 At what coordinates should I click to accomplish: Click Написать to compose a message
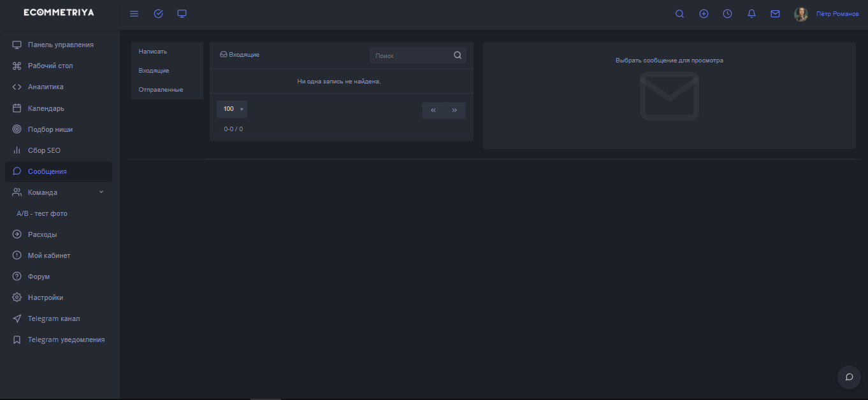[153, 51]
